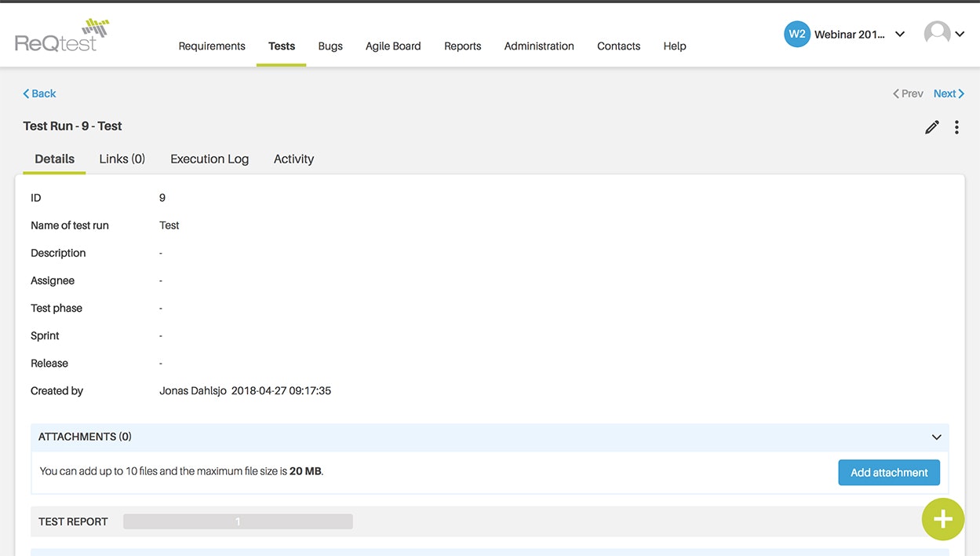The image size is (980, 556).
Task: Switch to the Links (0) tab
Action: click(x=122, y=159)
